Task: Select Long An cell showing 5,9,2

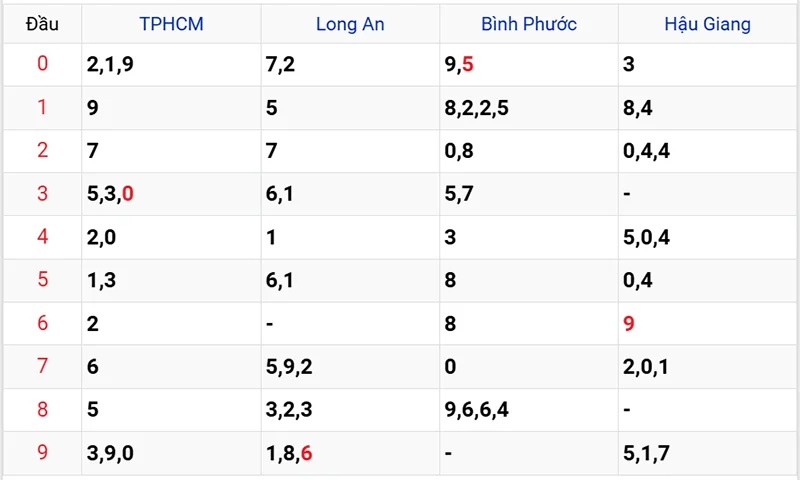Action: click(289, 367)
